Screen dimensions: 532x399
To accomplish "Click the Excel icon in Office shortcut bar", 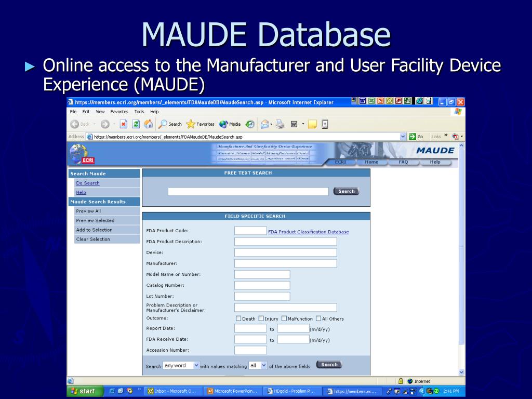I will [x=371, y=101].
